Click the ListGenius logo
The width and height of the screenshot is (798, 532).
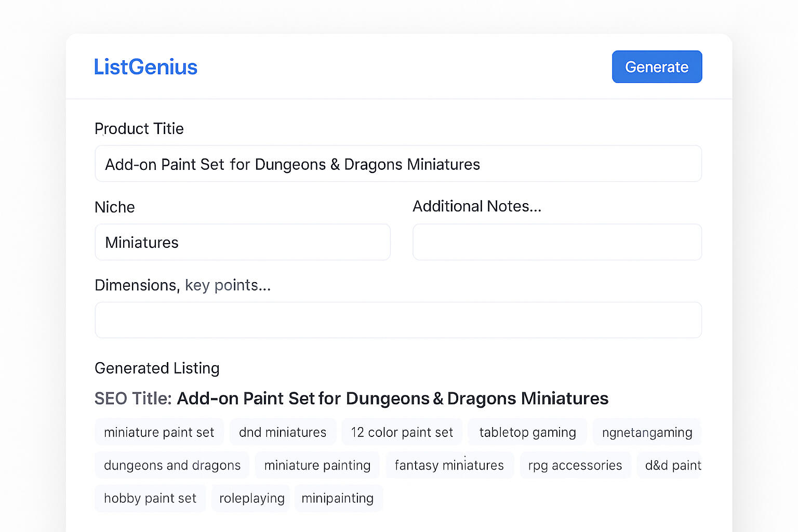(x=145, y=67)
